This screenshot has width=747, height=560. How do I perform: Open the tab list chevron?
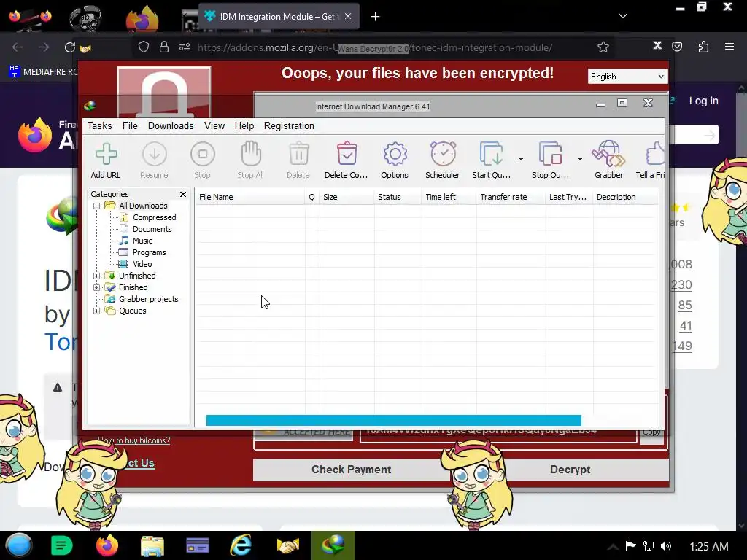[623, 16]
